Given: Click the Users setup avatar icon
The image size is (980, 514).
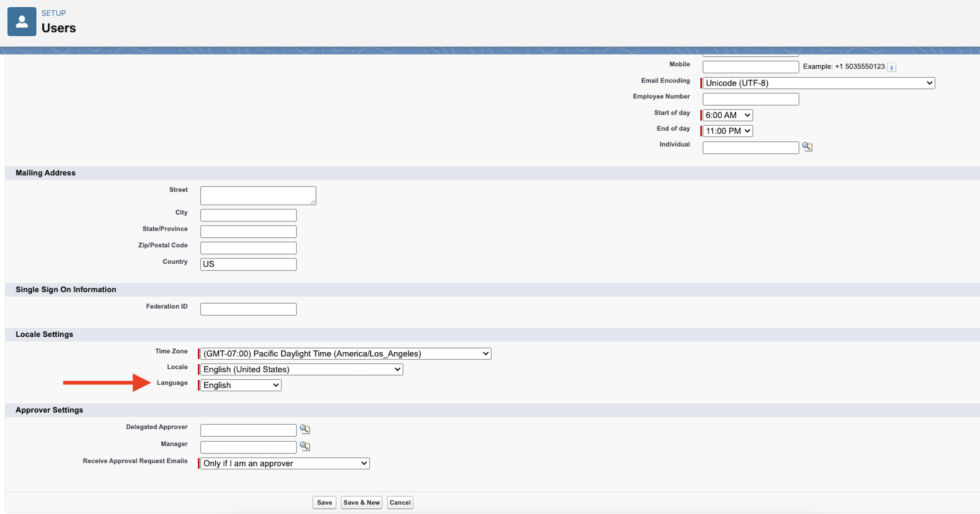Looking at the screenshot, I should pyautogui.click(x=22, y=22).
